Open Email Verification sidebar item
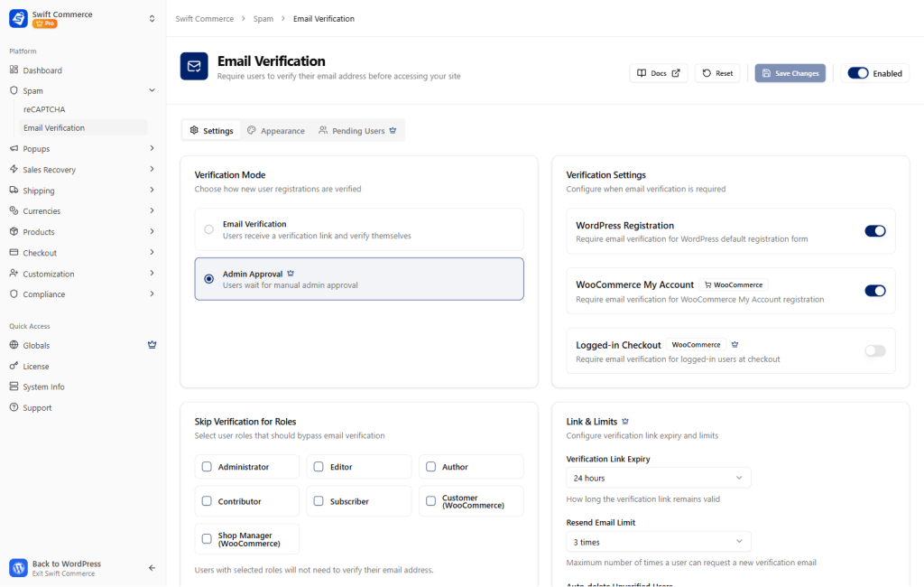This screenshot has height=587, width=924. (x=82, y=127)
